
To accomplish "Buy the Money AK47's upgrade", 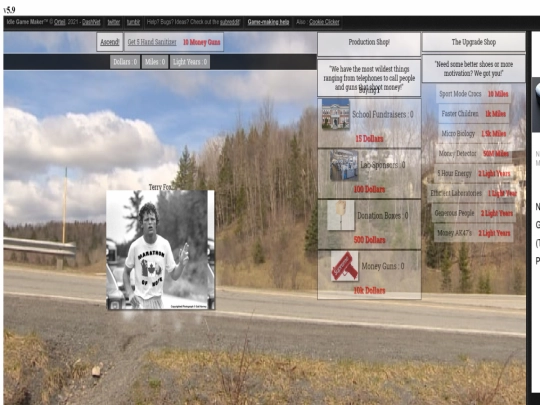I will tap(474, 233).
